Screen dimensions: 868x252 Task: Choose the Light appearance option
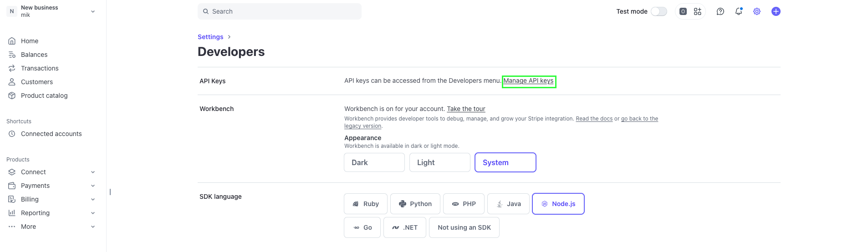click(x=439, y=162)
